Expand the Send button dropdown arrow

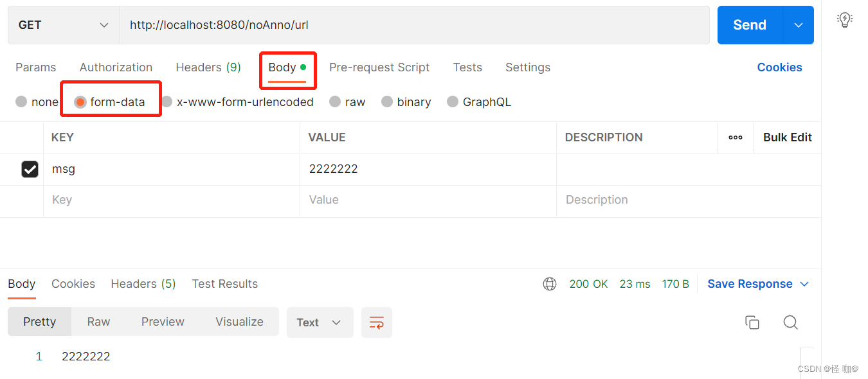(x=799, y=25)
